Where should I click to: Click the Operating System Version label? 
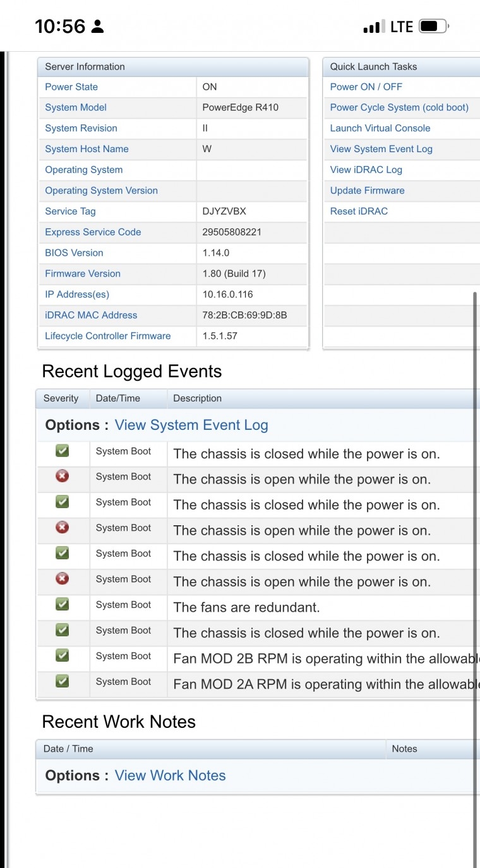[x=101, y=191]
